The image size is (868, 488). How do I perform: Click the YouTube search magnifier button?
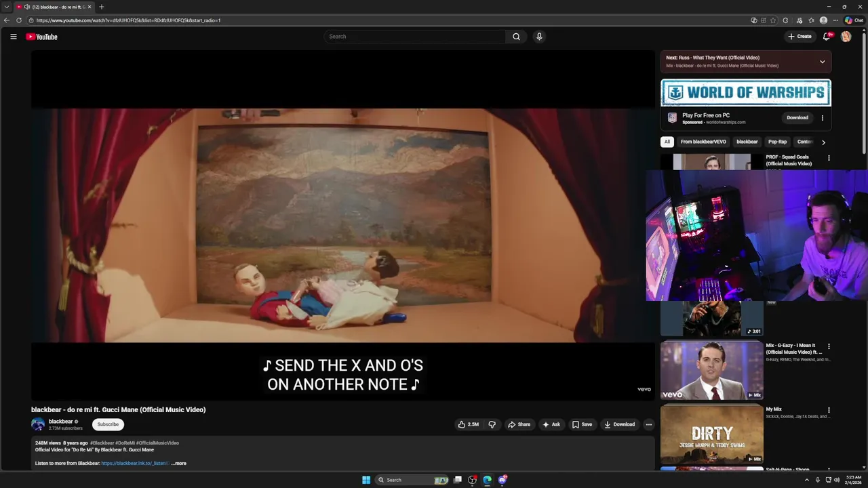516,37
